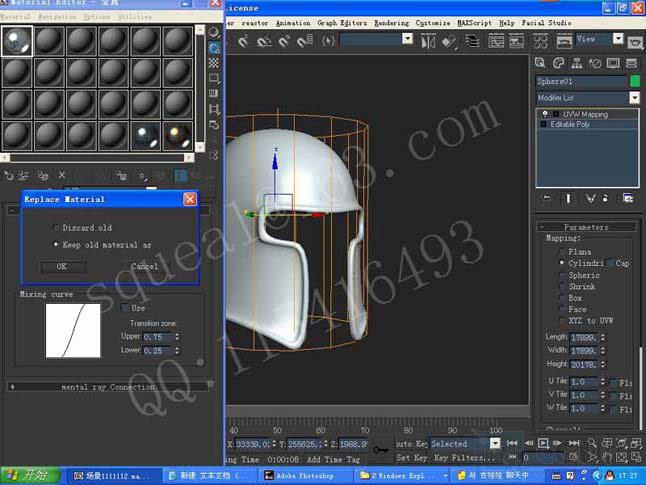Open named selection sets dropdown

click(x=407, y=39)
